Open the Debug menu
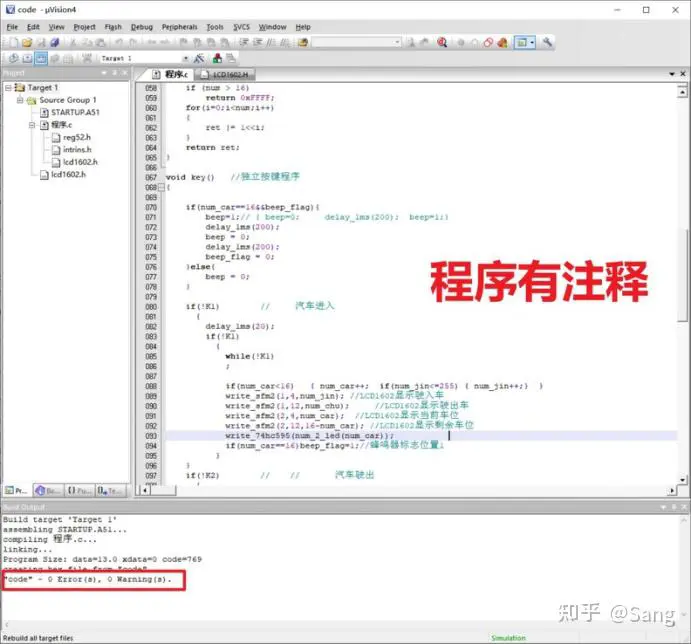 point(141,27)
